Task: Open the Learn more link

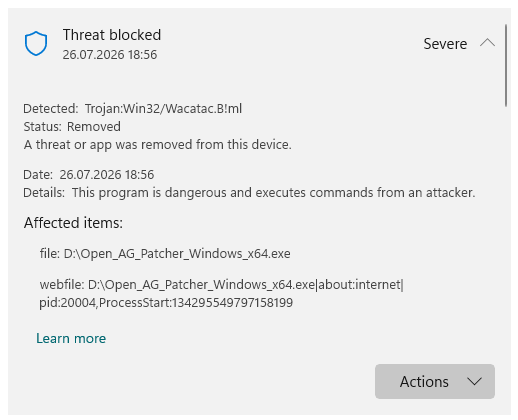Action: pos(71,338)
